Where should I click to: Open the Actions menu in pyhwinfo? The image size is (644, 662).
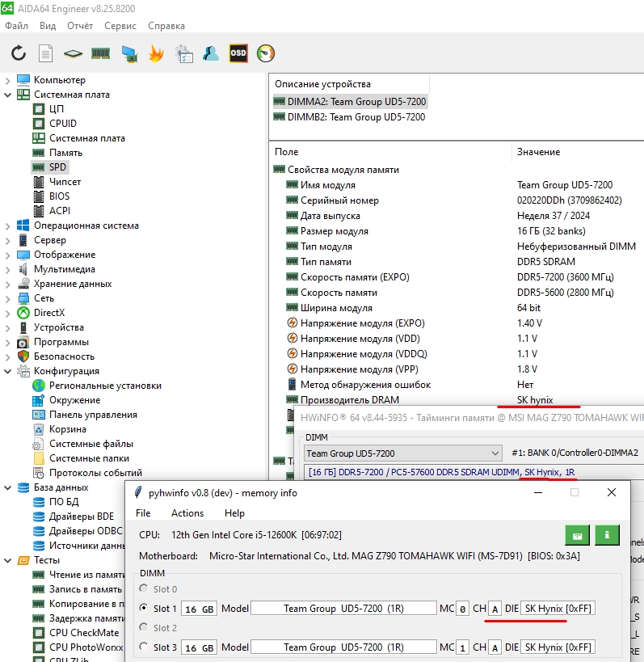(187, 513)
